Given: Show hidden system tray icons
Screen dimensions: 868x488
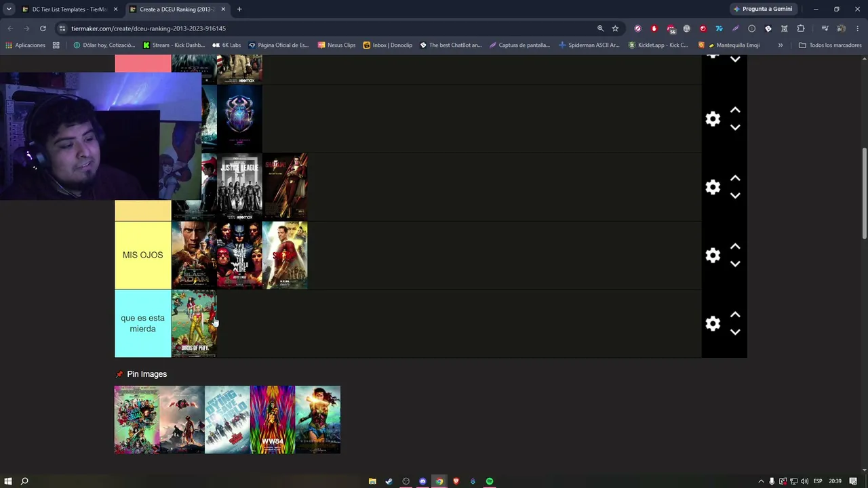Looking at the screenshot, I should (x=761, y=481).
